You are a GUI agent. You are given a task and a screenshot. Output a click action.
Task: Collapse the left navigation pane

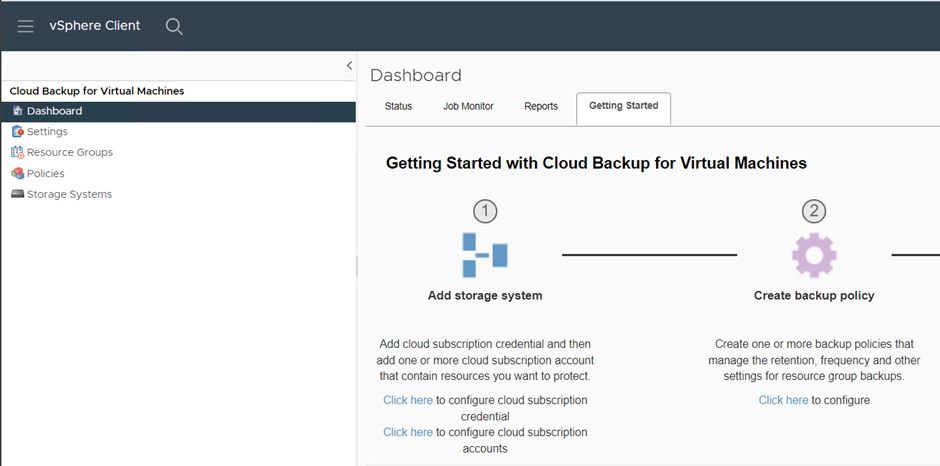350,65
